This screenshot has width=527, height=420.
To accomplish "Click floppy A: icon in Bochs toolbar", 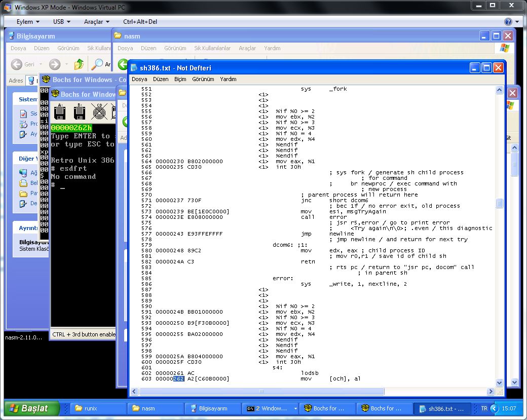I will point(60,112).
